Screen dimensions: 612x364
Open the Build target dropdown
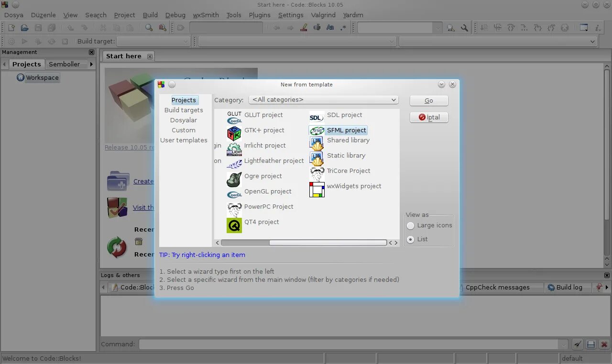tap(153, 42)
